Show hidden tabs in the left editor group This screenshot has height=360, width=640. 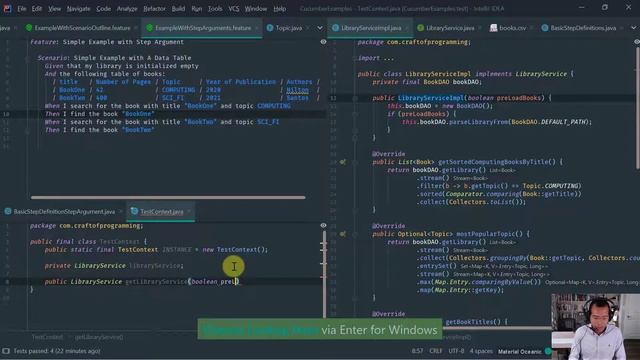(x=320, y=28)
